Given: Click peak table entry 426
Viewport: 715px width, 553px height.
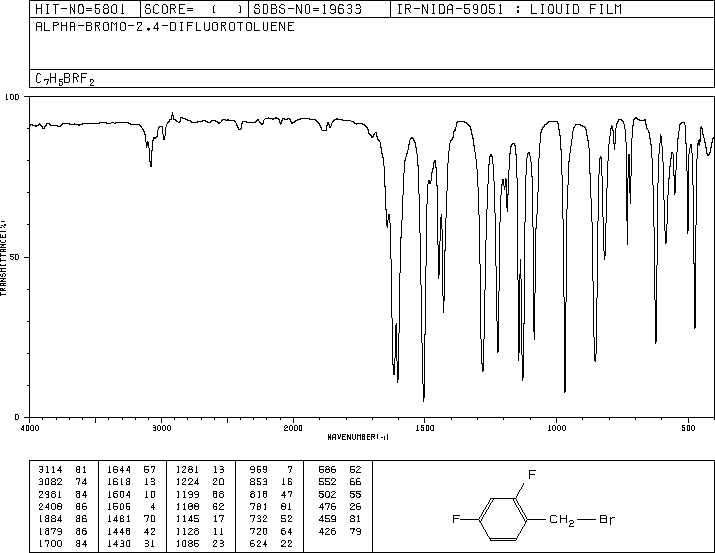Looking at the screenshot, I should pyautogui.click(x=327, y=531).
